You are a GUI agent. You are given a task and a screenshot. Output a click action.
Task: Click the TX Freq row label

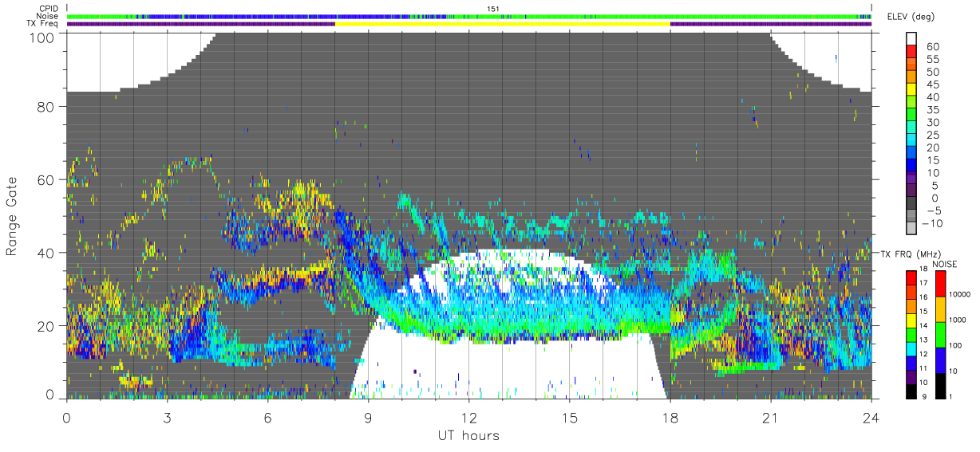click(x=42, y=23)
